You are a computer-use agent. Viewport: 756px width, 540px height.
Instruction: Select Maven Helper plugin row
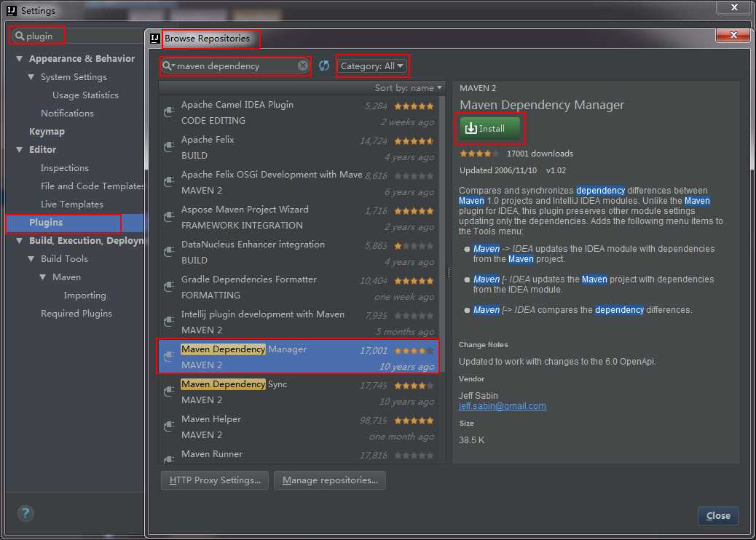(299, 426)
